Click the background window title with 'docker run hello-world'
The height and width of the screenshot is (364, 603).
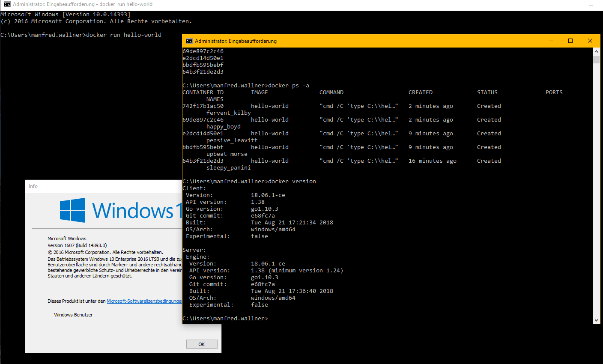click(83, 4)
